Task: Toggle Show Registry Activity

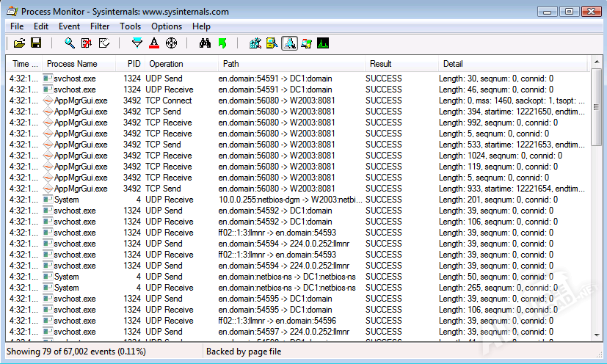Action: point(255,43)
